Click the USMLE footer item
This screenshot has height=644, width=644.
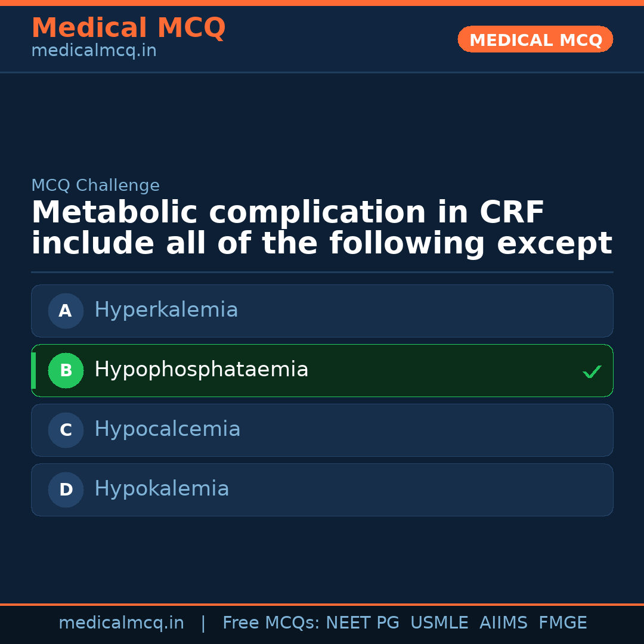click(x=439, y=623)
